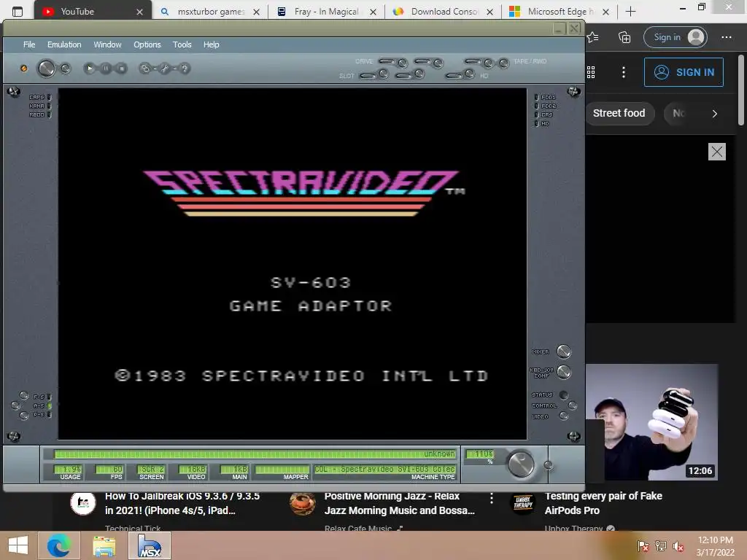Toggle the STATUS button
The image size is (747, 560).
(564, 394)
